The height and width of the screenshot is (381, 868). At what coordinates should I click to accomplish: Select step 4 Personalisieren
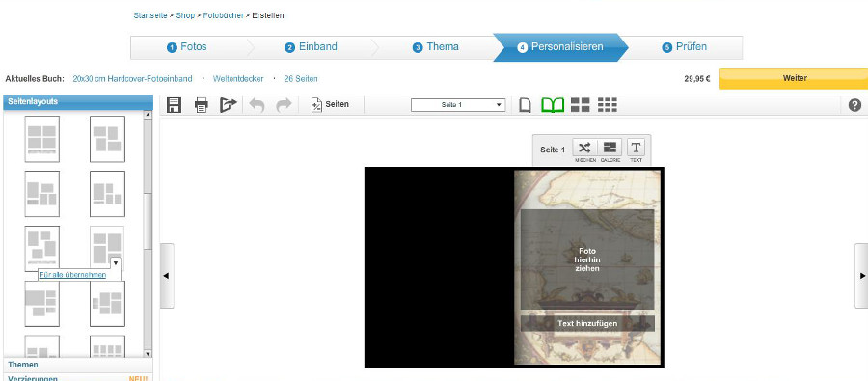560,47
